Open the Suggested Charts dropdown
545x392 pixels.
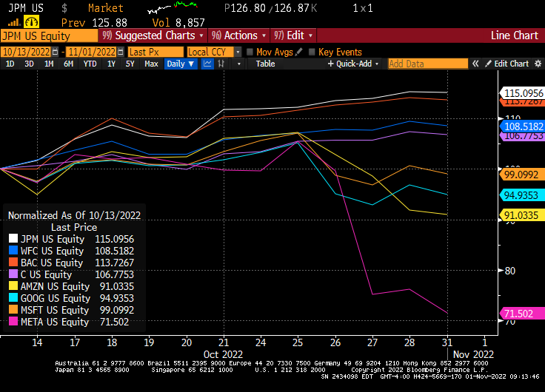tap(153, 36)
